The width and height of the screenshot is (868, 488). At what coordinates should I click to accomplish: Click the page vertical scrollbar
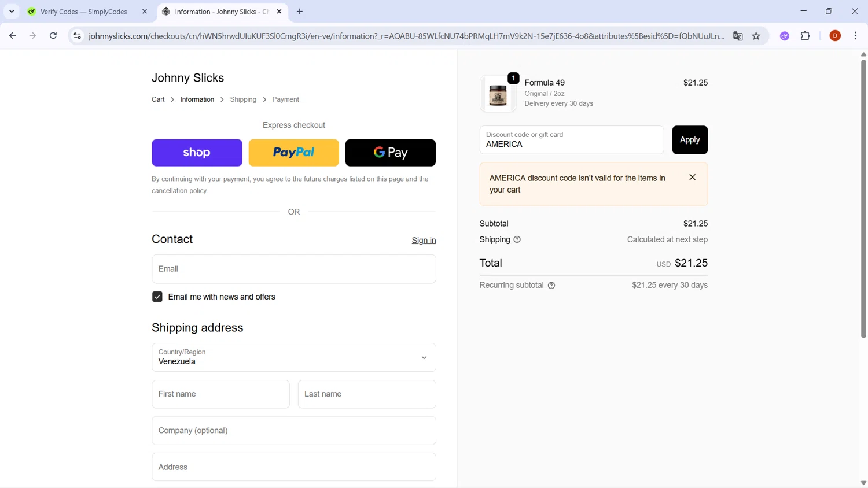tap(863, 198)
